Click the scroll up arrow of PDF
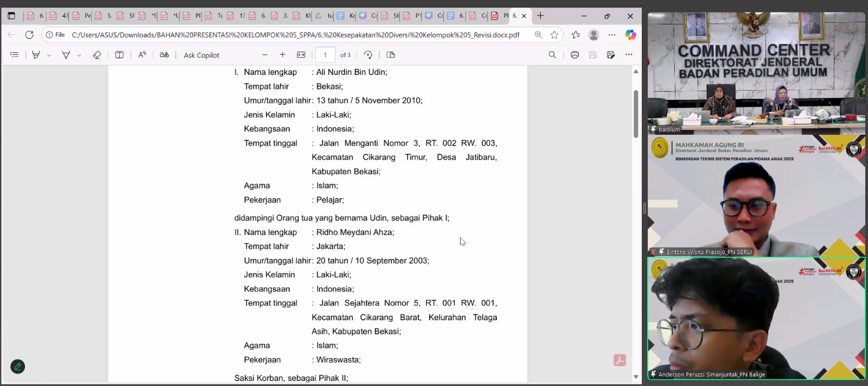The image size is (868, 386). [636, 72]
